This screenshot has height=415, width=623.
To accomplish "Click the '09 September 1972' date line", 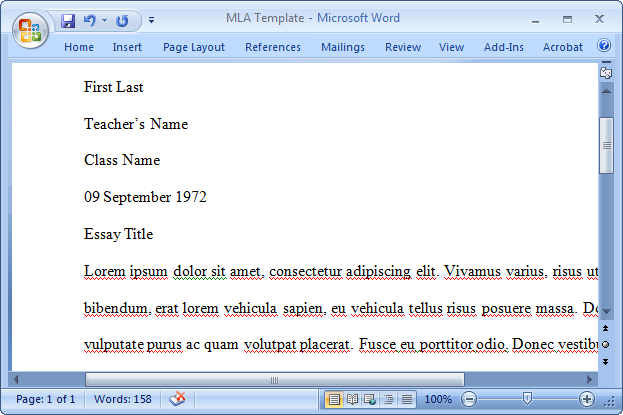I will pyautogui.click(x=145, y=197).
